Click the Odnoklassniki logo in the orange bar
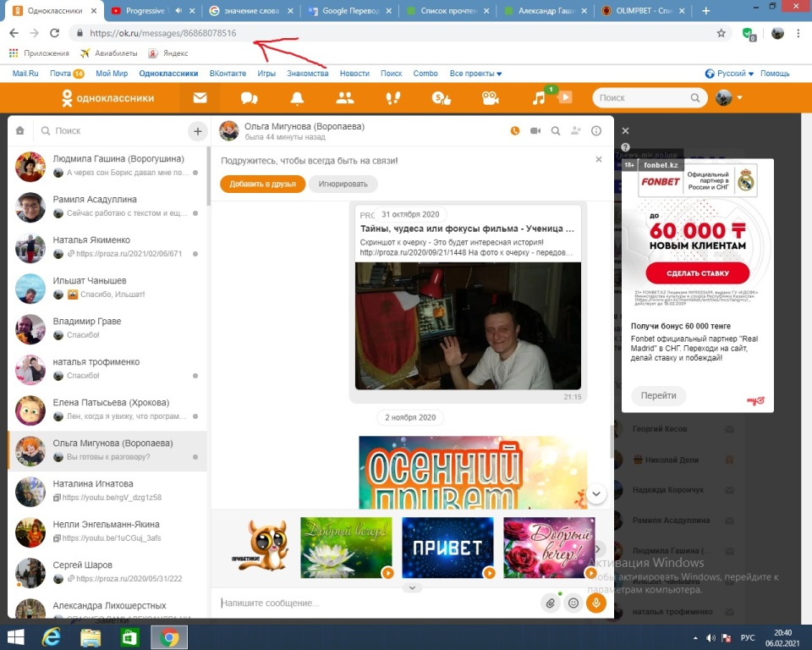 coord(107,98)
